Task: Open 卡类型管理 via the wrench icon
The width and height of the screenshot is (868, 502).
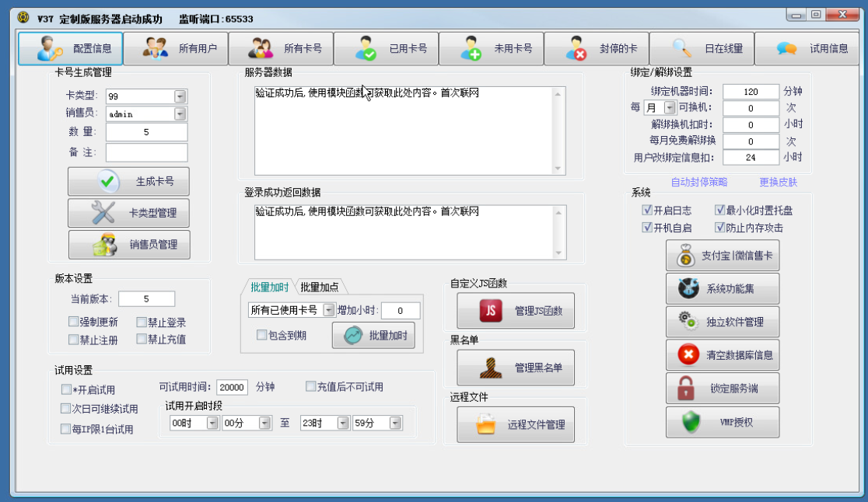Action: pyautogui.click(x=103, y=213)
